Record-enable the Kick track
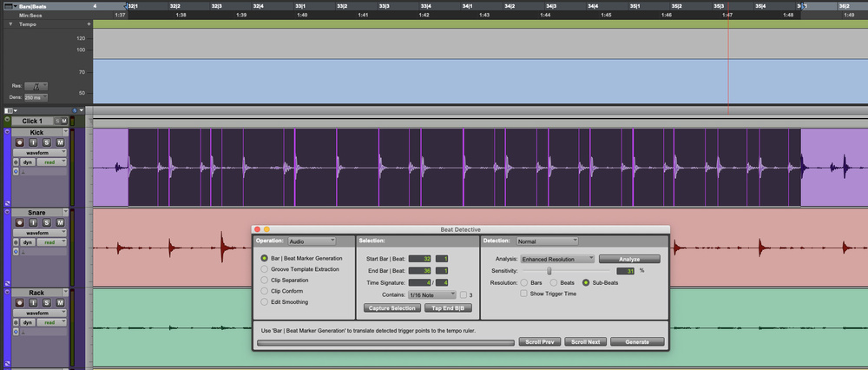This screenshot has width=868, height=370. coord(20,142)
